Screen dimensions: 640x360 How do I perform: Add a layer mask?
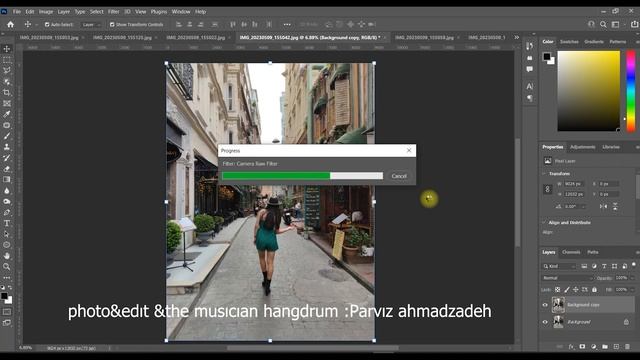coord(582,347)
